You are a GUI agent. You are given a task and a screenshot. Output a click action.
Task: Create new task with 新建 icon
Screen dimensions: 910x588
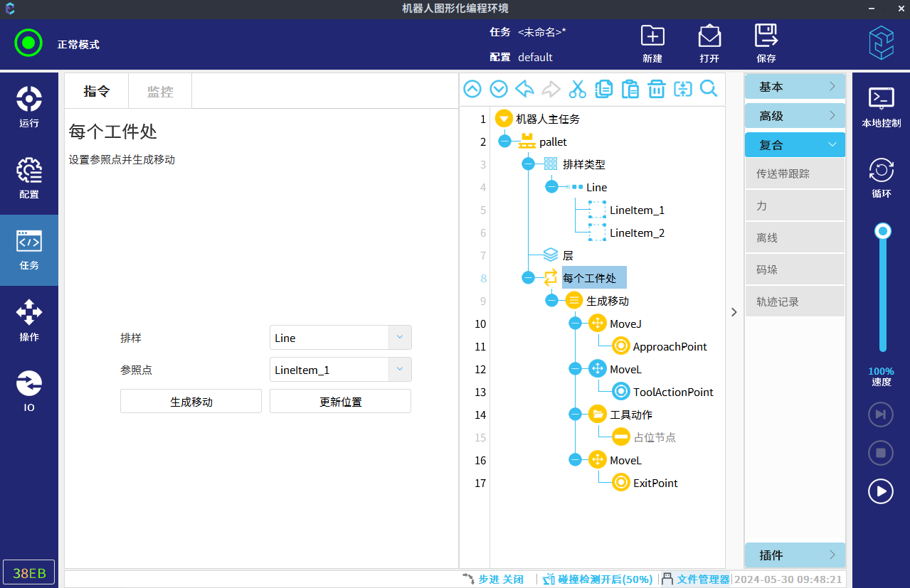tap(652, 43)
